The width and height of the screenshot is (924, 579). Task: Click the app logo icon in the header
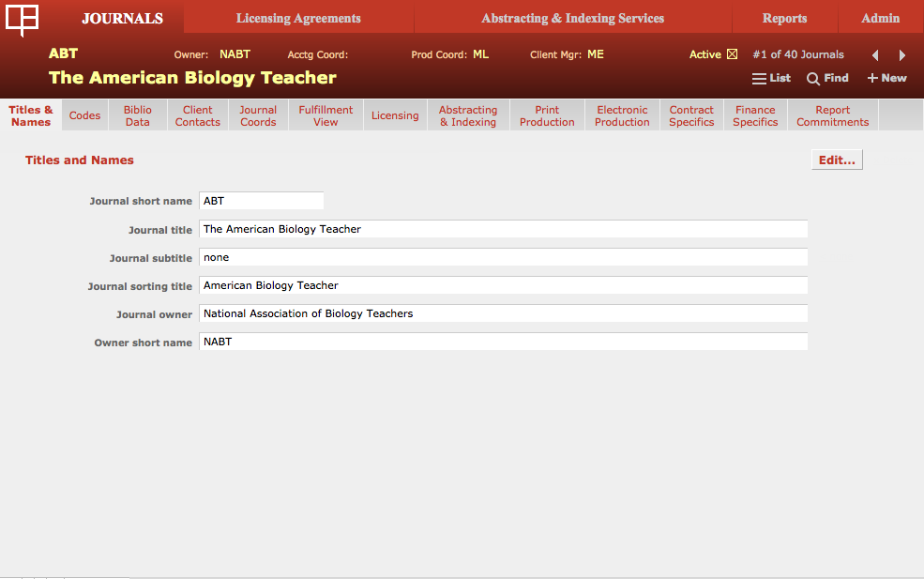tap(22, 20)
